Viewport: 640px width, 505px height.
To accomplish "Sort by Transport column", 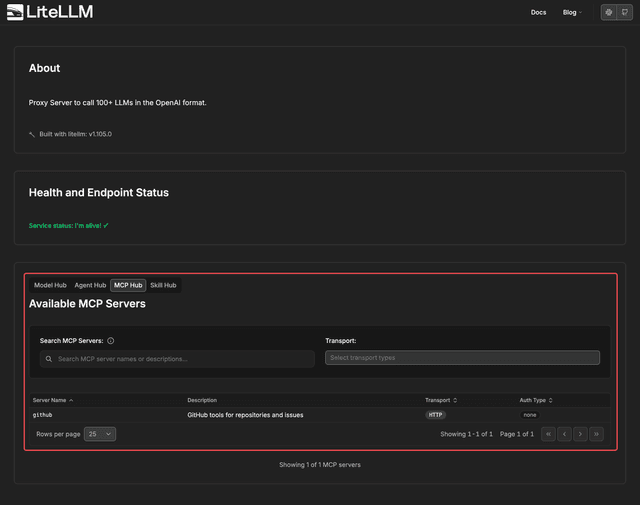I will tap(441, 400).
